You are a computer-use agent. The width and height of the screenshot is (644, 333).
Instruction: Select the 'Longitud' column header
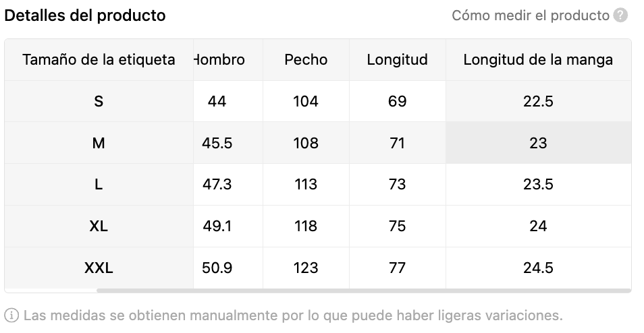[397, 60]
